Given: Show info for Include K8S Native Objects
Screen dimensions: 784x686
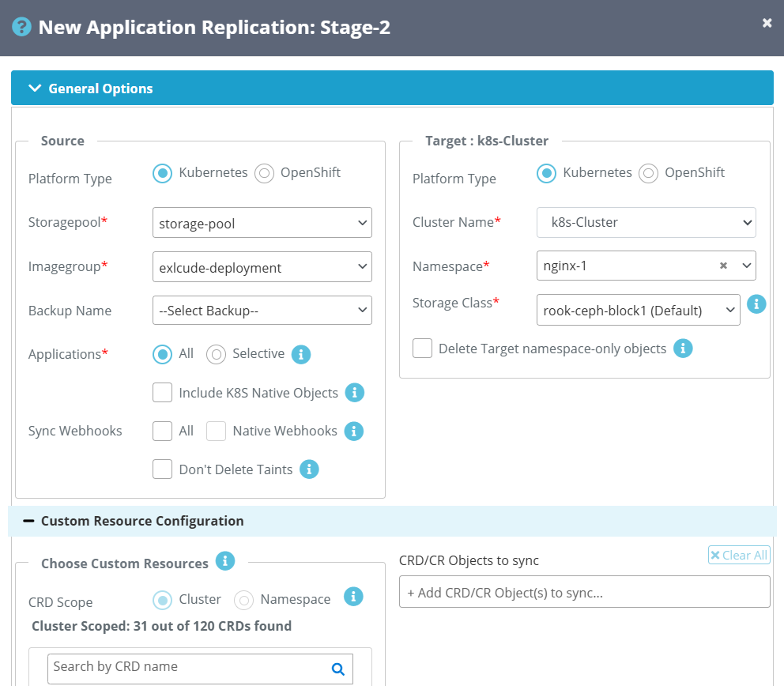Looking at the screenshot, I should pos(355,393).
